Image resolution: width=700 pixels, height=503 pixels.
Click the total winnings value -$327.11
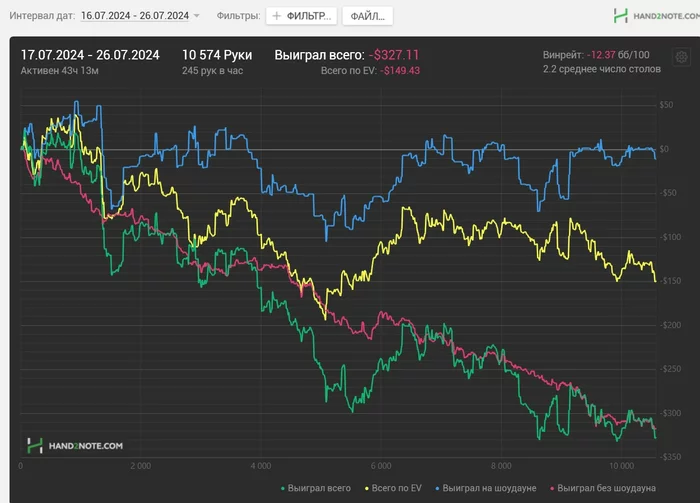pos(394,55)
